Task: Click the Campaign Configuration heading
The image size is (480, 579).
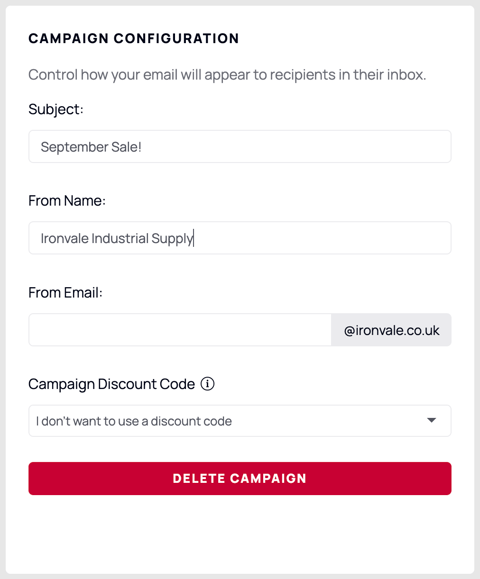Action: 134,38
